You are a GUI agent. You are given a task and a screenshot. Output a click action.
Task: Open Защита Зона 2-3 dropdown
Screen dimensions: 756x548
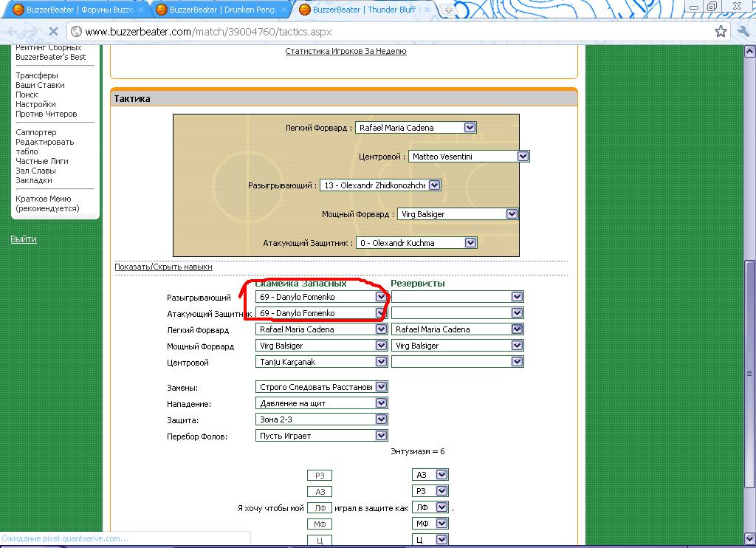click(322, 419)
